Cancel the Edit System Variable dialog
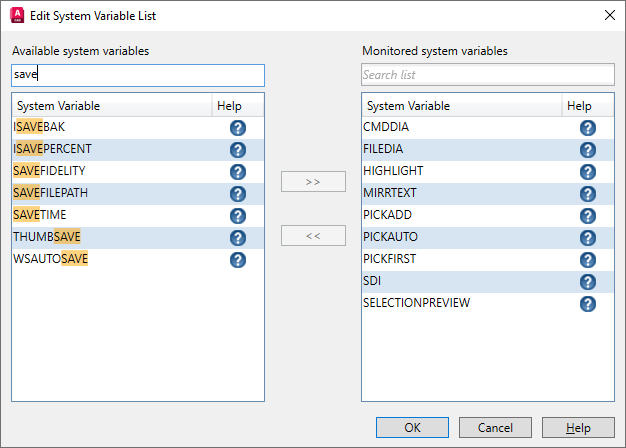Image resolution: width=626 pixels, height=448 pixels. coord(496,428)
